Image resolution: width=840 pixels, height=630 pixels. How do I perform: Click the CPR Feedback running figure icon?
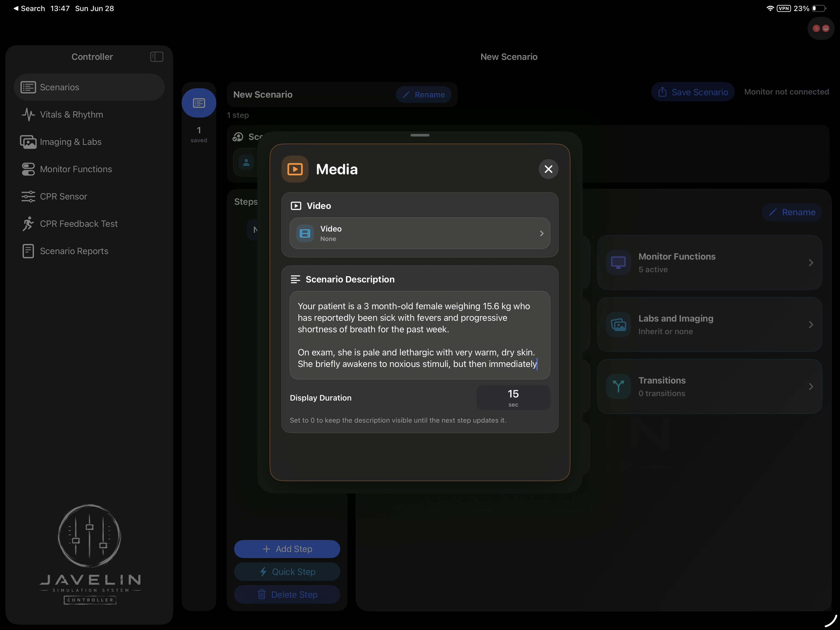(28, 224)
